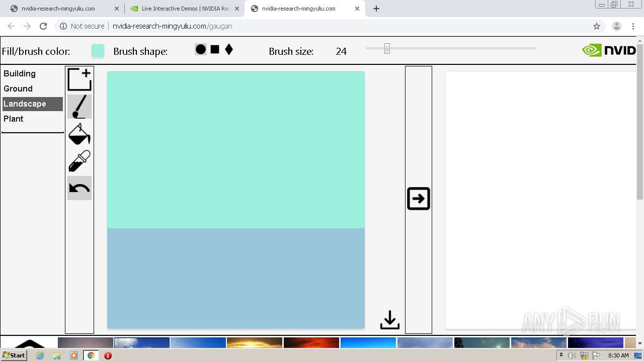The image size is (644, 362).
Task: Open the media player taskbar icon
Action: (x=74, y=355)
